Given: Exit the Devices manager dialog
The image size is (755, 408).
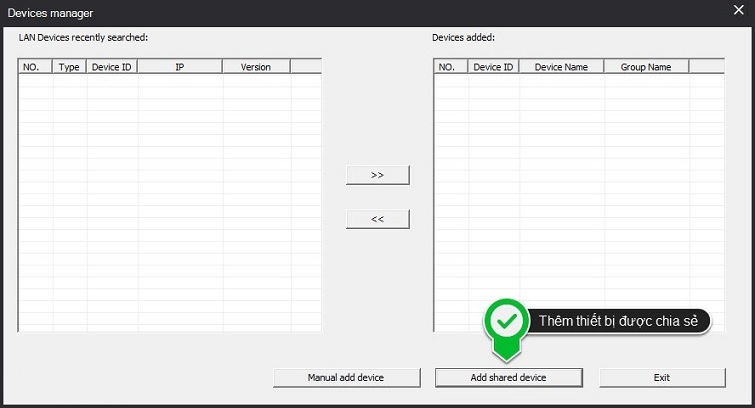Looking at the screenshot, I should (661, 377).
